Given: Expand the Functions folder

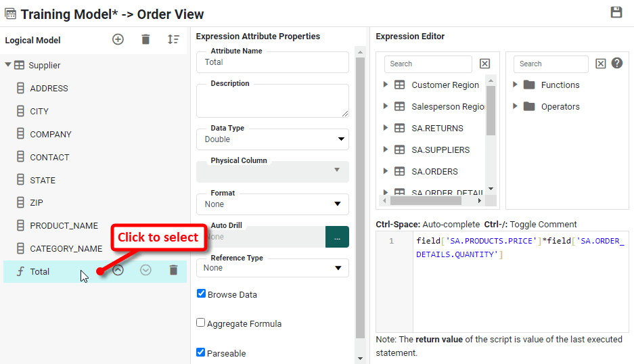Looking at the screenshot, I should click(516, 85).
